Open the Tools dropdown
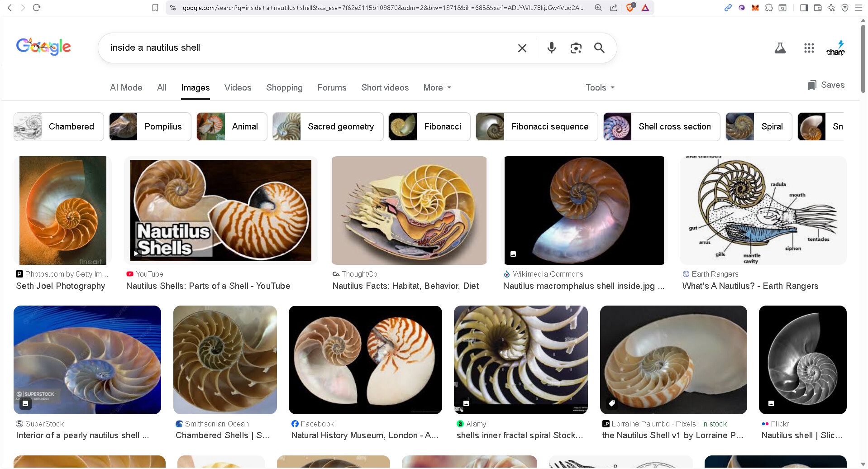868x469 pixels. (600, 87)
